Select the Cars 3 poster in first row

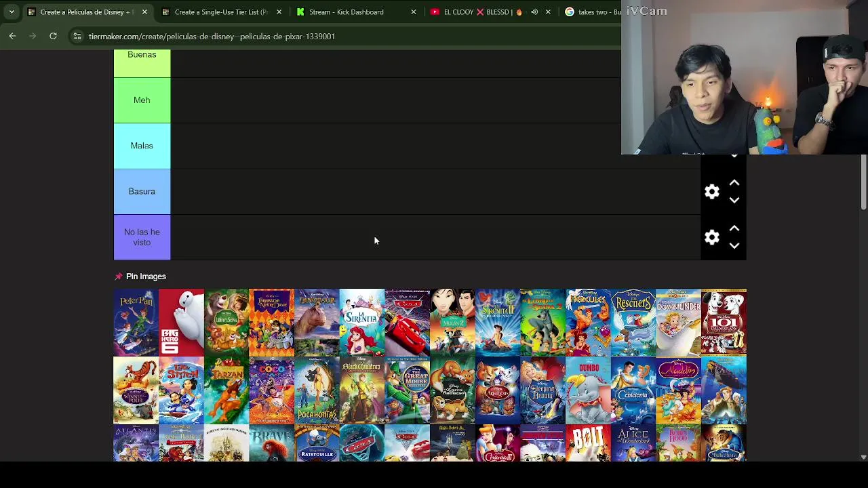(x=407, y=323)
